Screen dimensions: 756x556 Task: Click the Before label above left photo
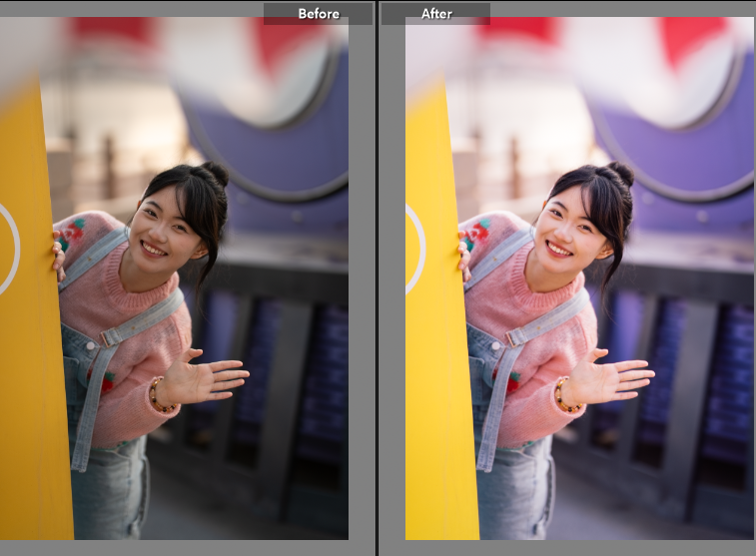pos(318,14)
